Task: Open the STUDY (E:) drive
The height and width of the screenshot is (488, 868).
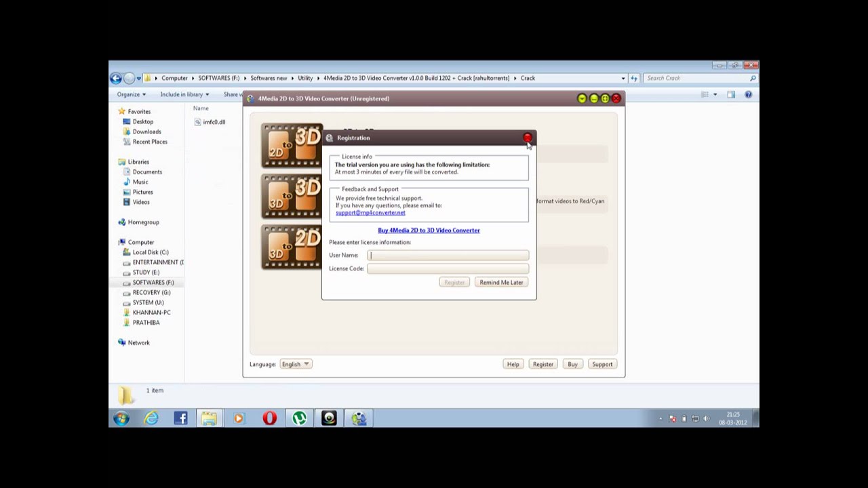Action: pyautogui.click(x=146, y=272)
